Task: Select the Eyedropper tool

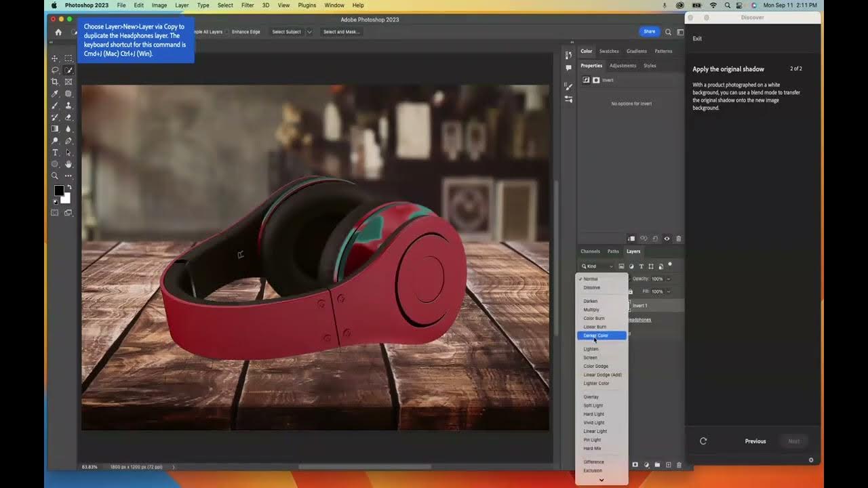Action: 55,94
